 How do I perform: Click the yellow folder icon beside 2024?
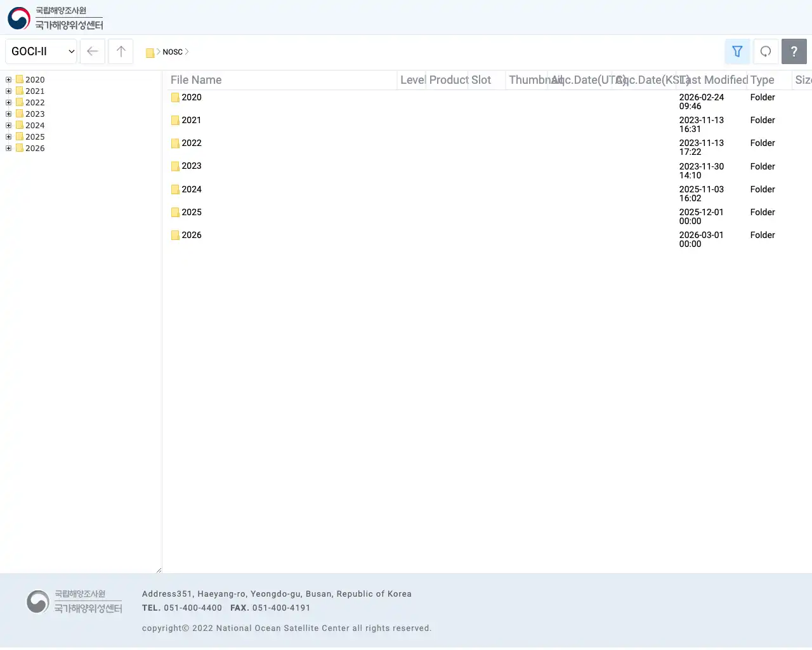point(175,189)
